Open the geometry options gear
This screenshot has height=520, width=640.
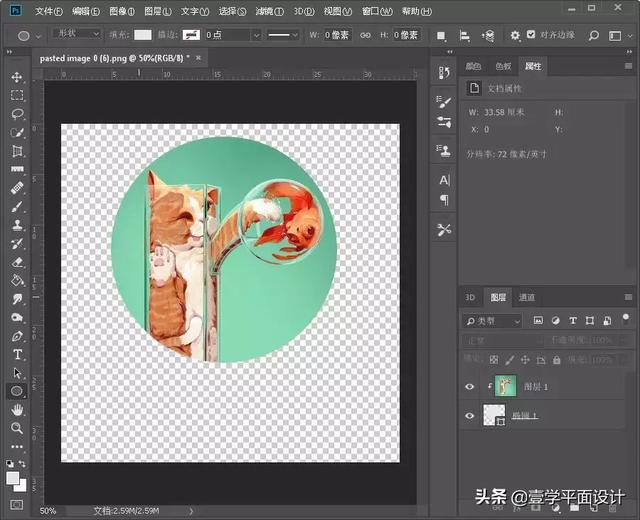pos(515,36)
